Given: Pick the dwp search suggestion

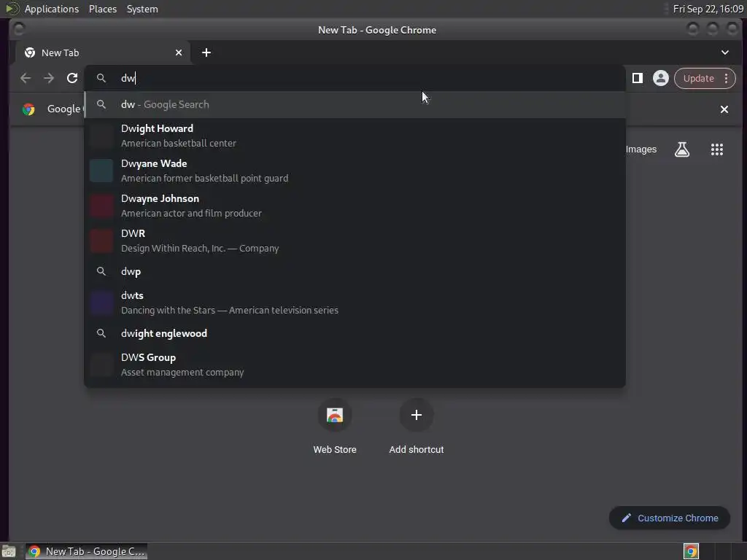Looking at the screenshot, I should (x=355, y=271).
